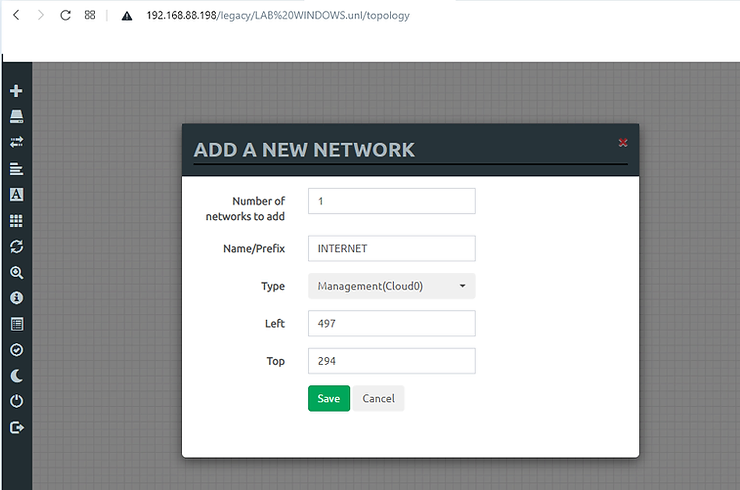This screenshot has height=490, width=740.
Task: Click the check-circle Lock lab icon
Action: [17, 350]
